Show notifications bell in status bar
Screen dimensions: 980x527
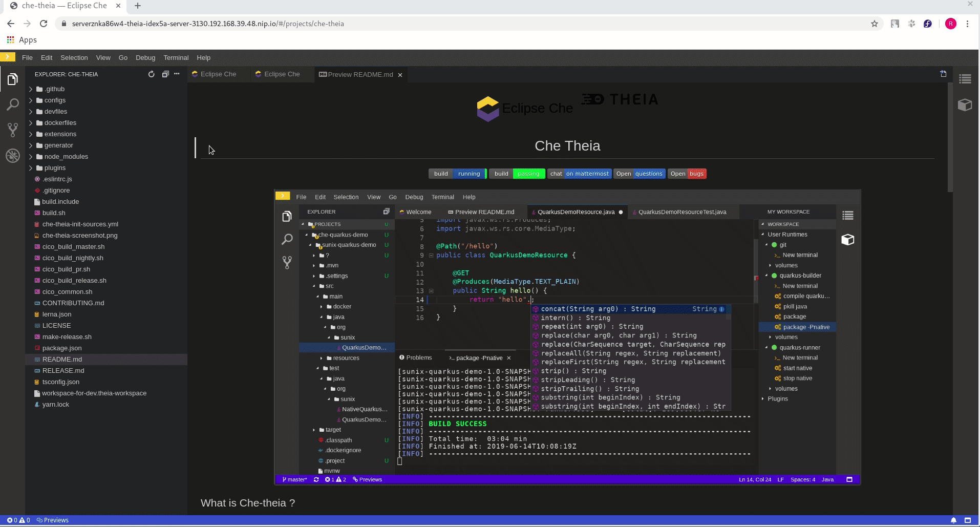(953, 520)
